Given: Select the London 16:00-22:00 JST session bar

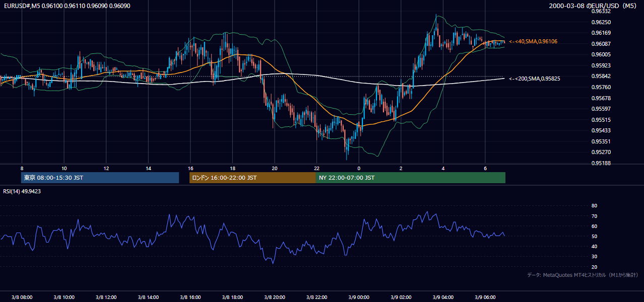Looking at the screenshot, I should [x=252, y=178].
